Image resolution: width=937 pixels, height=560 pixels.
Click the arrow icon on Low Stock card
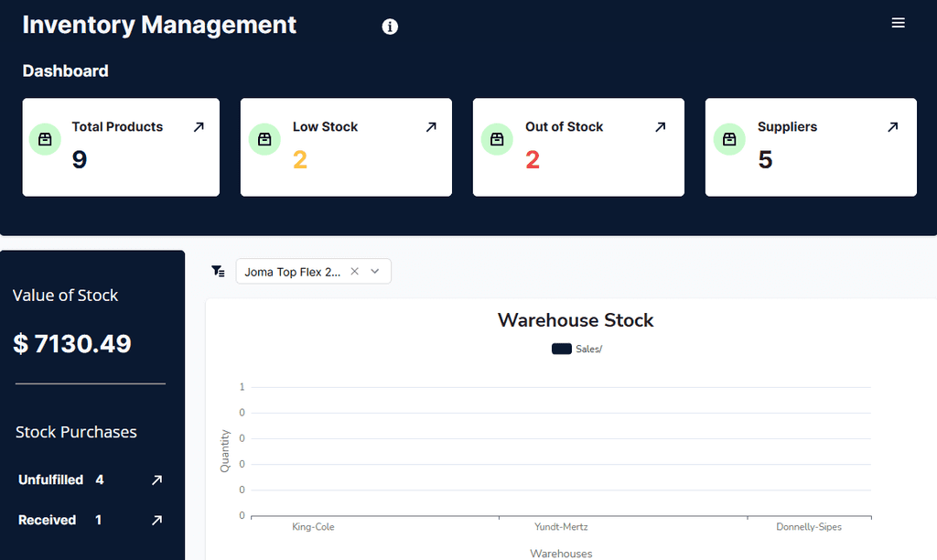430,127
